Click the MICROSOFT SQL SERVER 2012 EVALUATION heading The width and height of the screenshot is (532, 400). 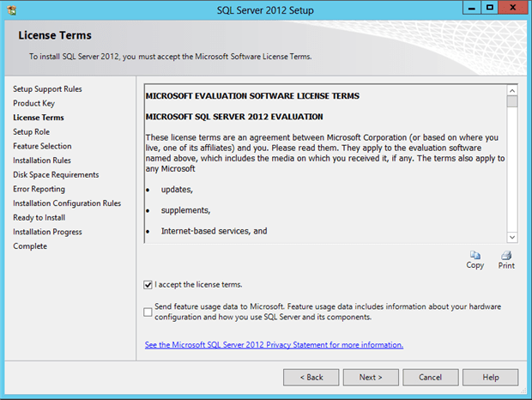coord(234,117)
